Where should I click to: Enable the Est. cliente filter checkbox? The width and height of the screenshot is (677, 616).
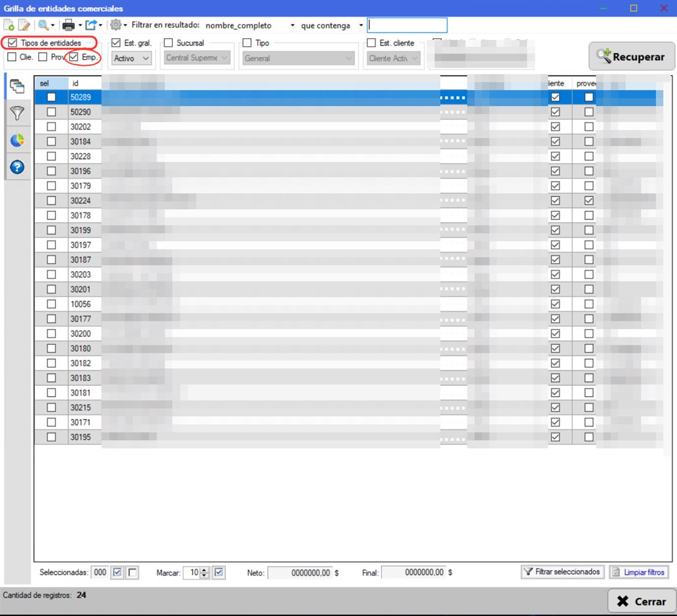(371, 42)
